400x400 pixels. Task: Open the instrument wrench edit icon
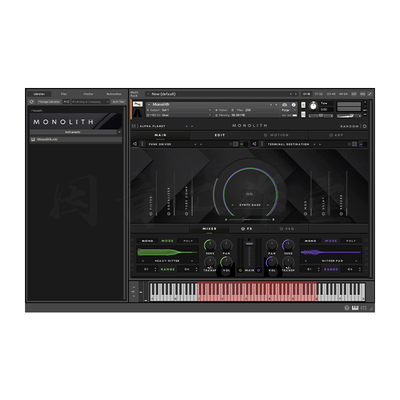(137, 104)
